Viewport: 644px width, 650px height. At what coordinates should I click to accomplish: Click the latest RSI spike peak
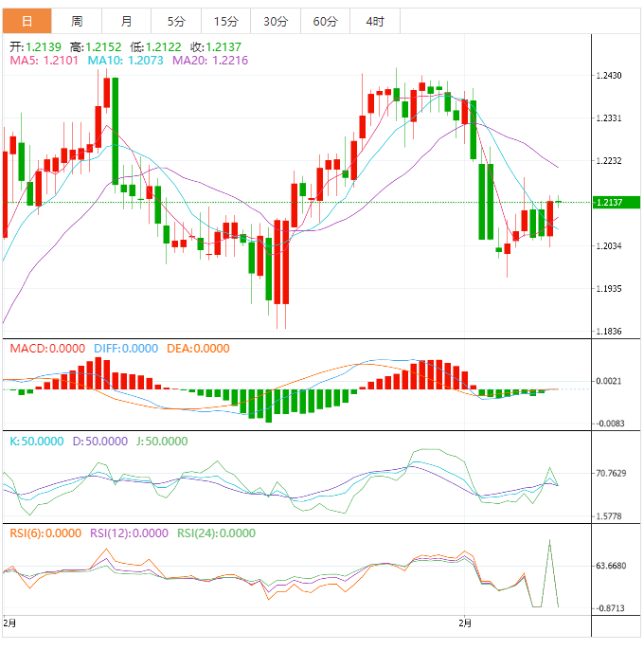tap(548, 541)
